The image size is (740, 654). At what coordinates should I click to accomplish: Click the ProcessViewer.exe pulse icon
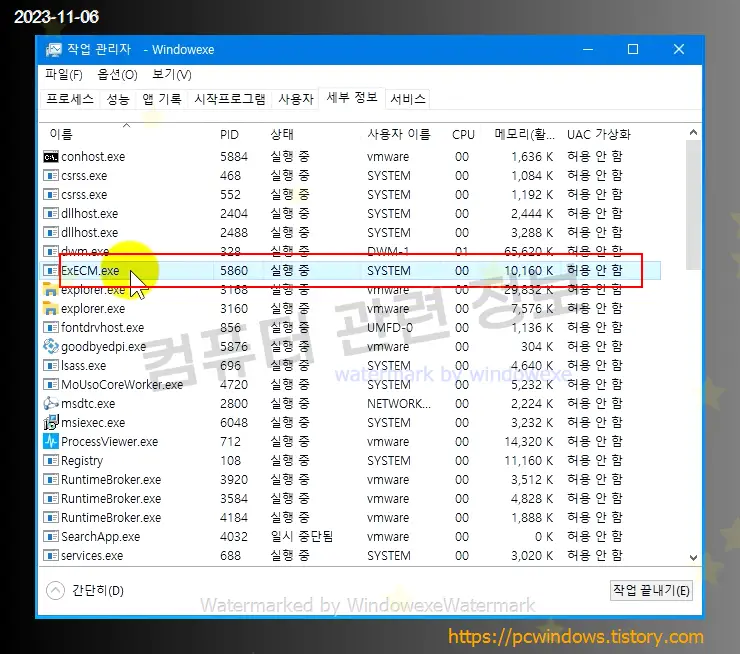click(50, 442)
